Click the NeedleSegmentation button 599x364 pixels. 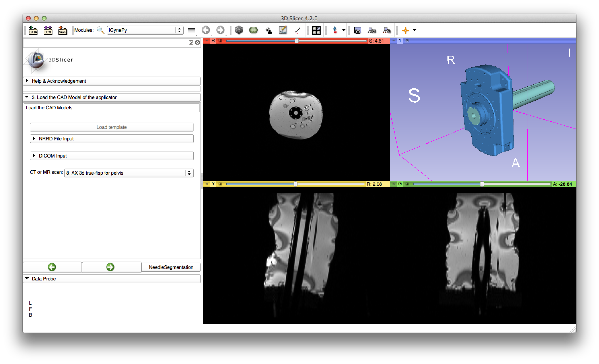[x=171, y=267]
